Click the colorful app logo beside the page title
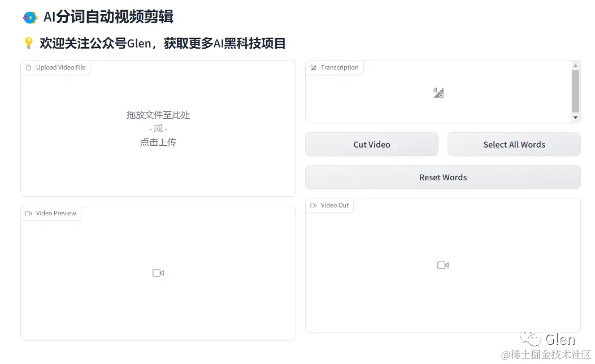This screenshot has height=364, width=595. pyautogui.click(x=30, y=17)
